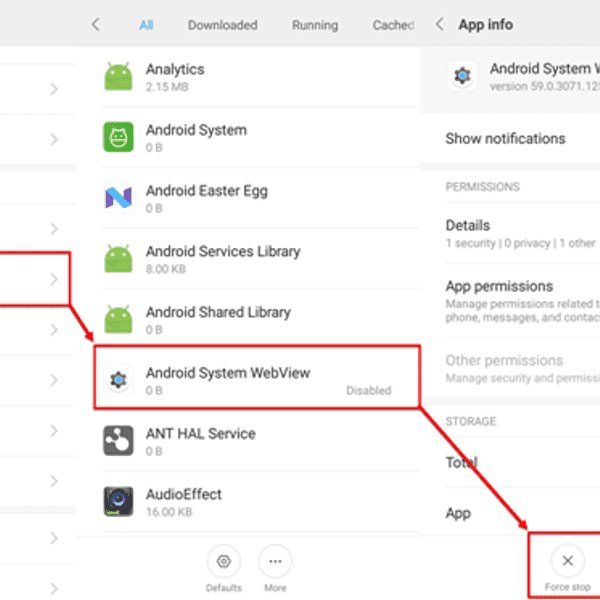Switch to the Cached tab

(x=393, y=25)
